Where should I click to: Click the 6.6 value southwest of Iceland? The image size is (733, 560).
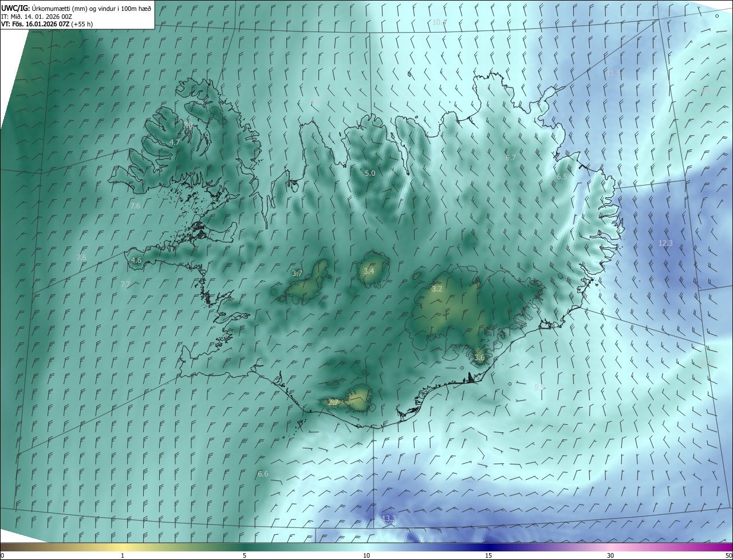tap(263, 474)
